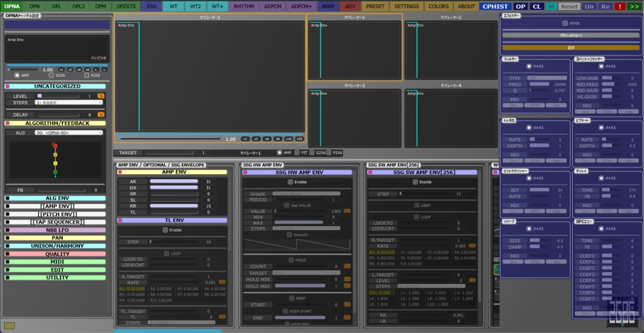Click the CPHIST button
This screenshot has height=333, width=644.
coord(496,6)
